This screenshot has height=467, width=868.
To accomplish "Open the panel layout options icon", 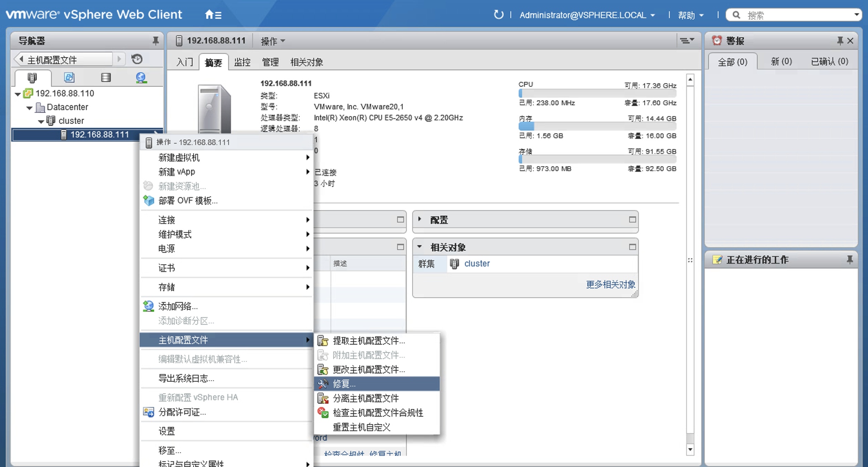I will pos(687,41).
